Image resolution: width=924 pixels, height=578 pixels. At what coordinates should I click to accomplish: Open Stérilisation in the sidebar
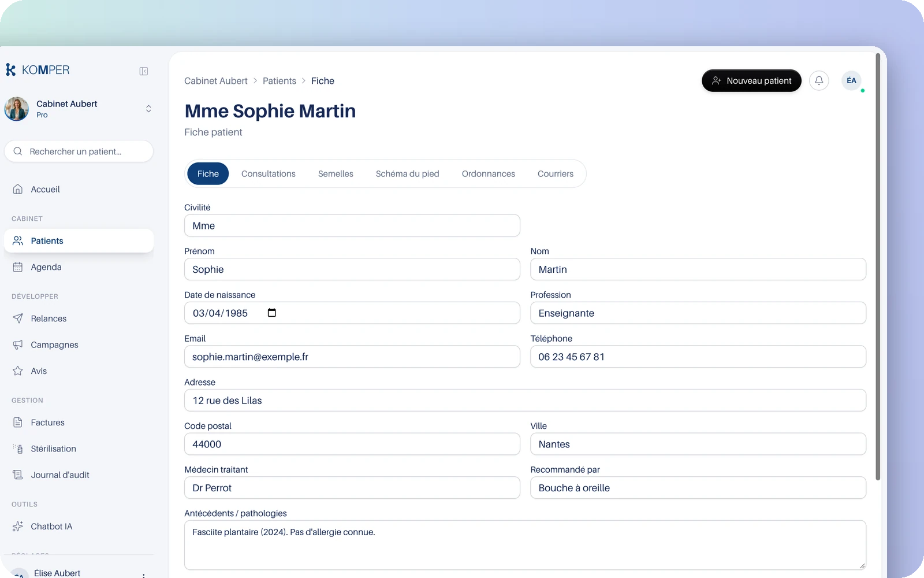point(79,449)
